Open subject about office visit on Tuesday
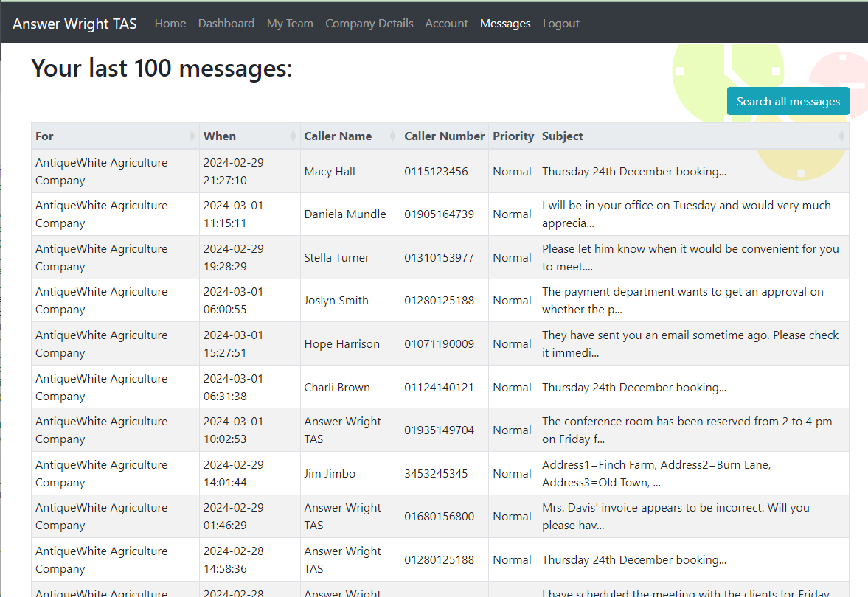Screen dimensions: 868x597 687,214
